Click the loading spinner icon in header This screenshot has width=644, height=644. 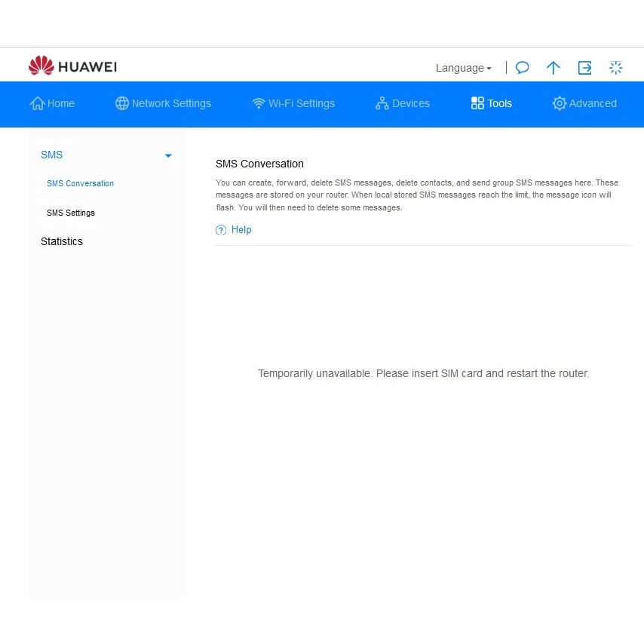pyautogui.click(x=616, y=68)
